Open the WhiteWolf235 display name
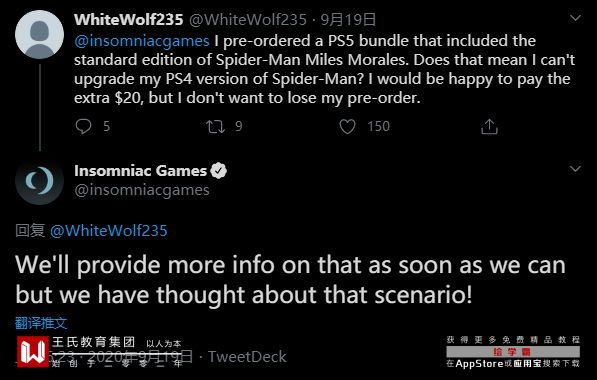The image size is (597, 380). (x=129, y=19)
